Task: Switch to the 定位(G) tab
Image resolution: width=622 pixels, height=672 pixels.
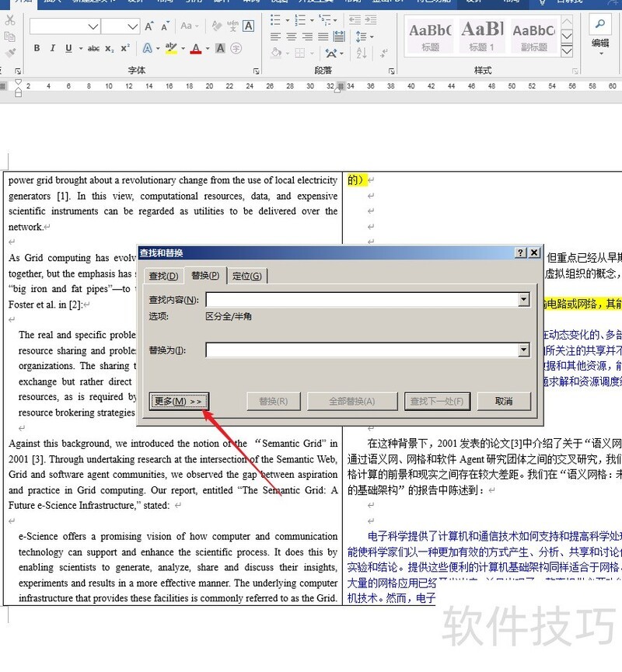Action: pyautogui.click(x=247, y=276)
